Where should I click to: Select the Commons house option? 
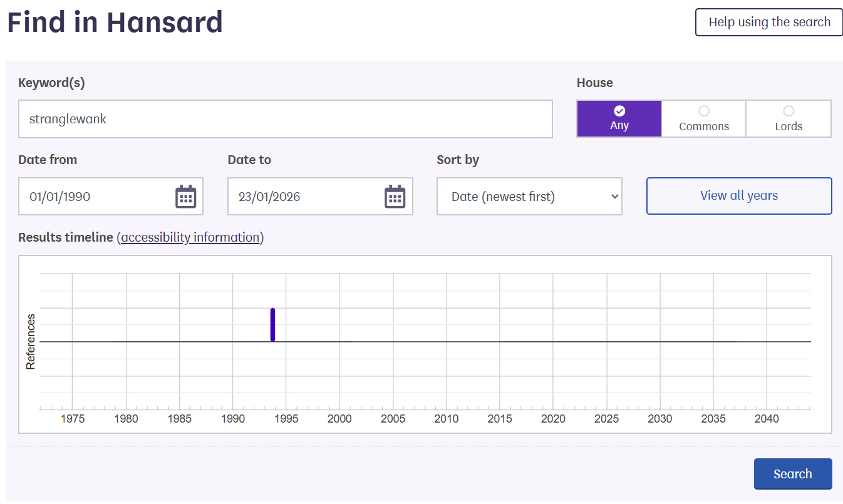(703, 118)
